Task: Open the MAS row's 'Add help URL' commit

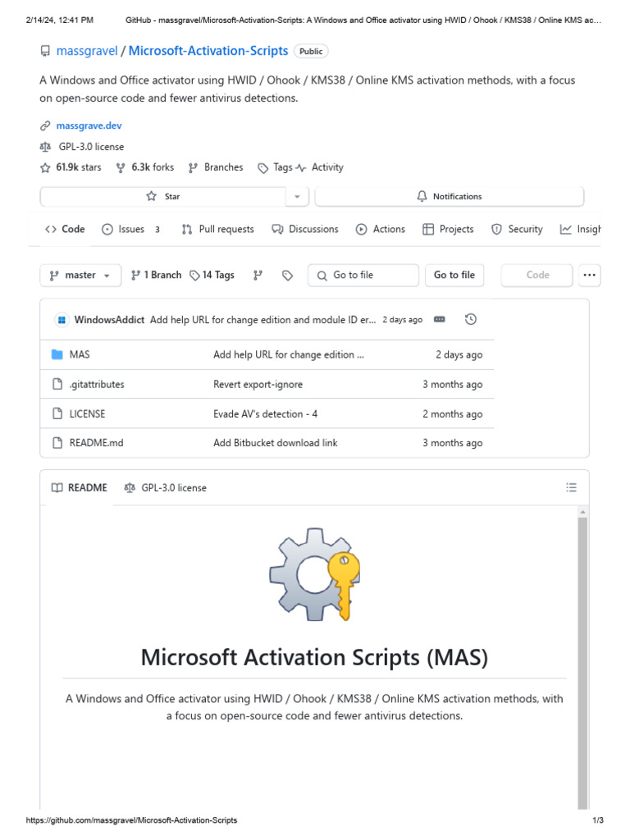Action: 289,354
